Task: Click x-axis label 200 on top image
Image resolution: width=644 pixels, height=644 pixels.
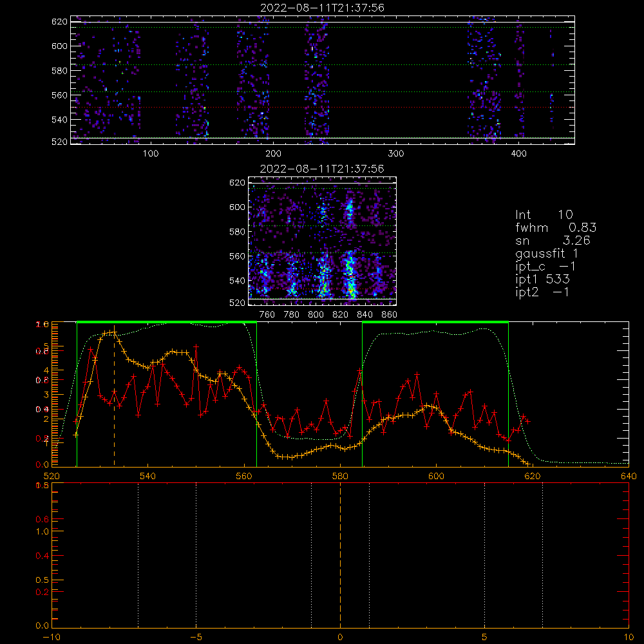Action: click(x=273, y=154)
